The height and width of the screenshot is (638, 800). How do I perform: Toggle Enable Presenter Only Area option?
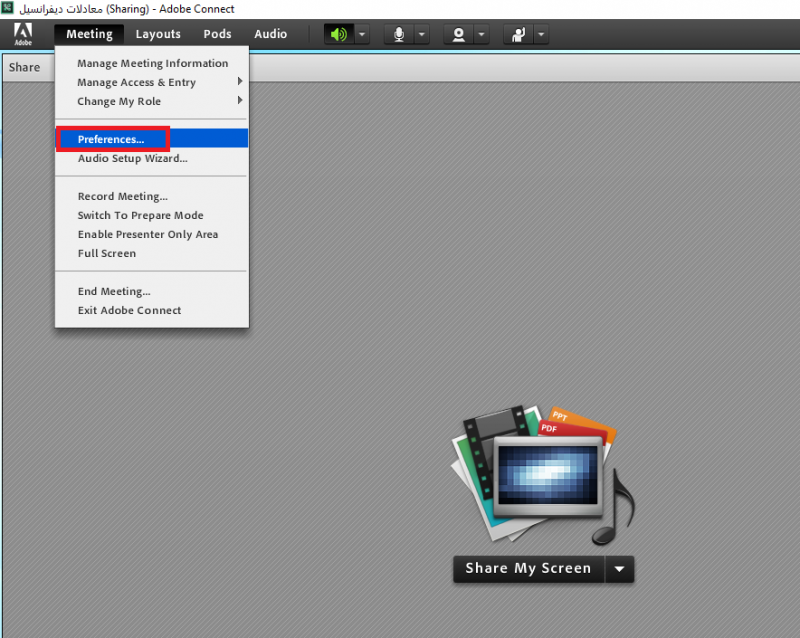tap(147, 234)
